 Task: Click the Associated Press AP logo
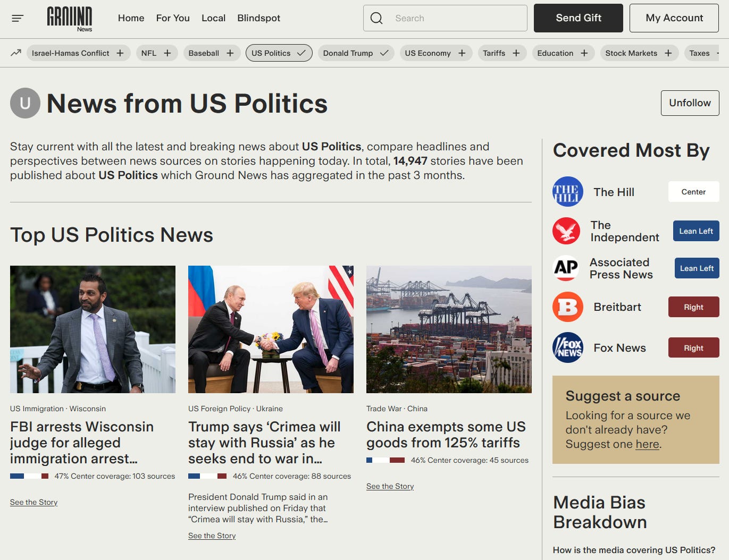(566, 268)
